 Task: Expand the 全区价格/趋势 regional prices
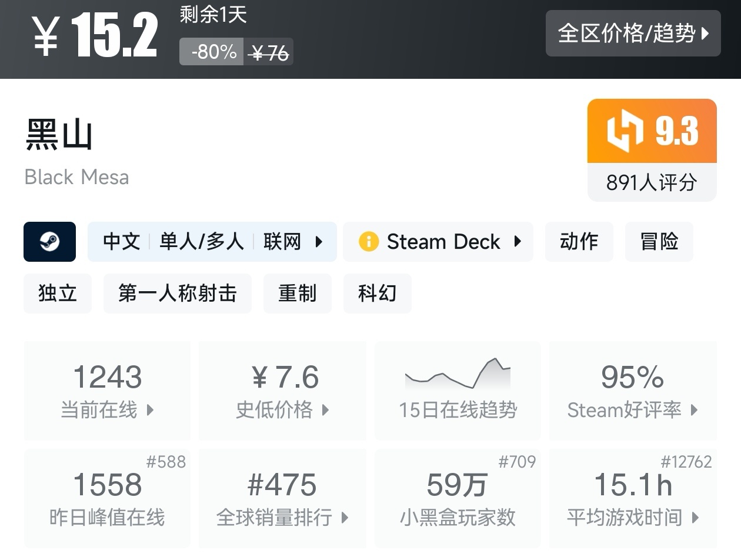point(633,34)
